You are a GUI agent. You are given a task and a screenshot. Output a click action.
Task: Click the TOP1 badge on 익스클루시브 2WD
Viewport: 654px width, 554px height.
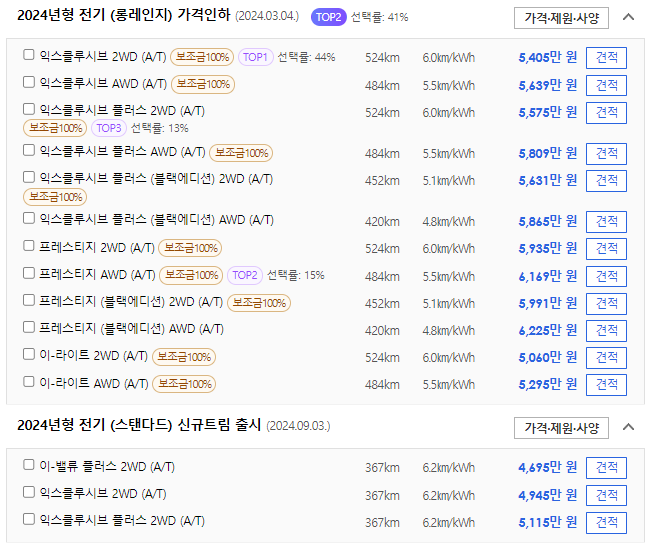click(x=255, y=57)
